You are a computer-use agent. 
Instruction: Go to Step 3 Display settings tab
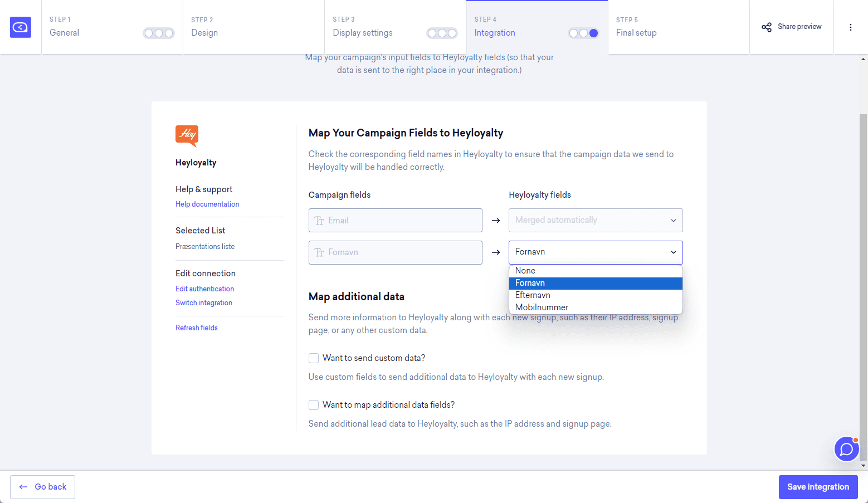pyautogui.click(x=363, y=33)
